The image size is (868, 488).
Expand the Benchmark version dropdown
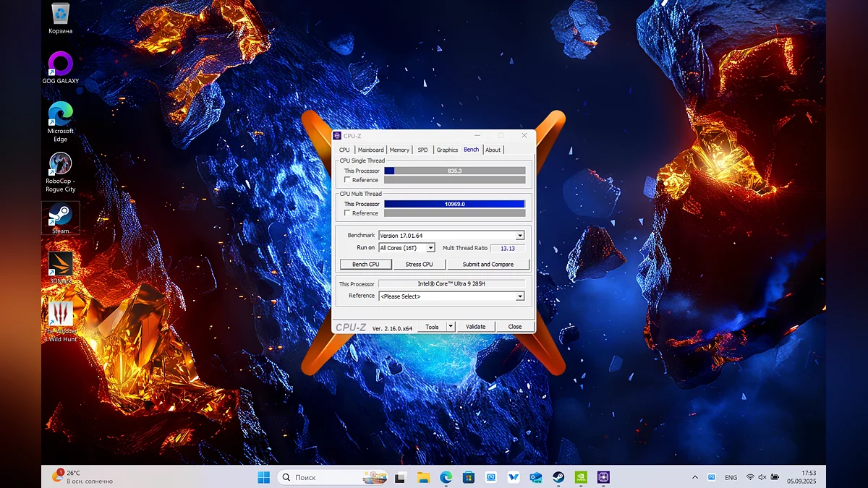click(519, 236)
